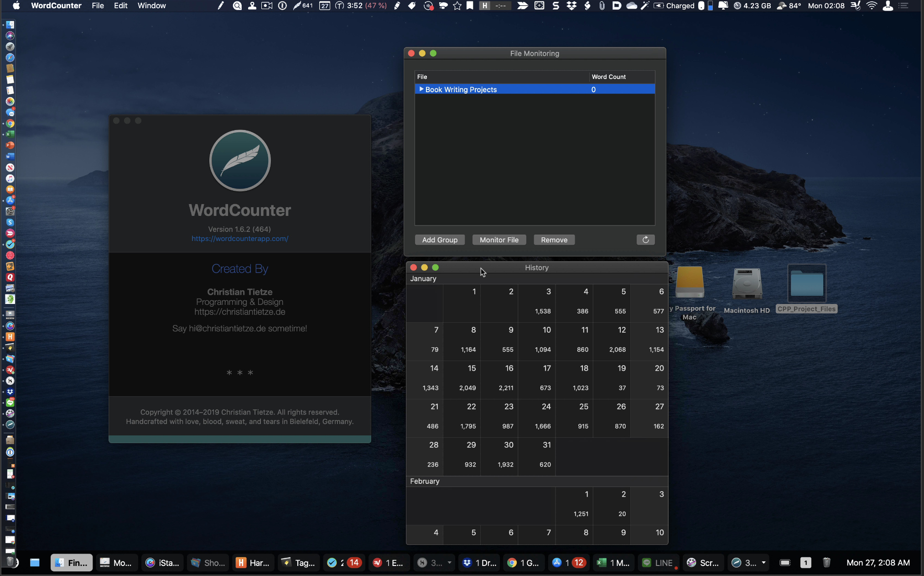
Task: Click the History window title bar
Action: tap(537, 267)
